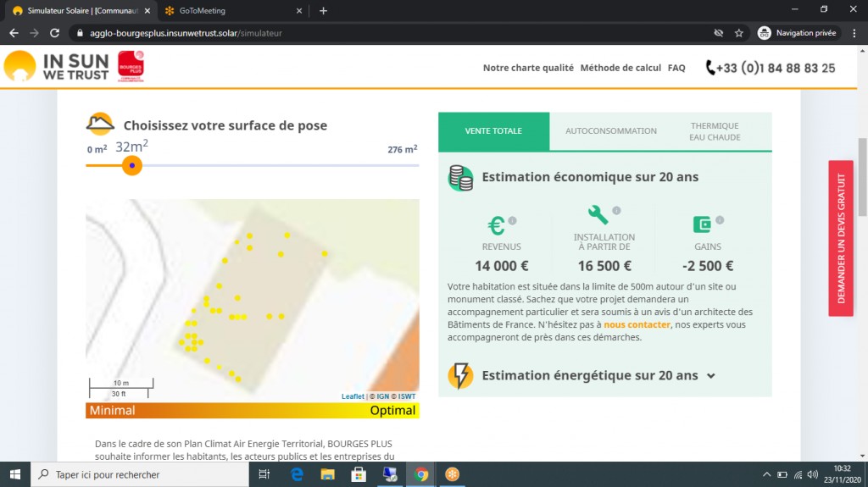Viewport: 868px width, 487px height.
Task: Open the info tooltip beside Revenus euro icon
Action: click(x=513, y=220)
